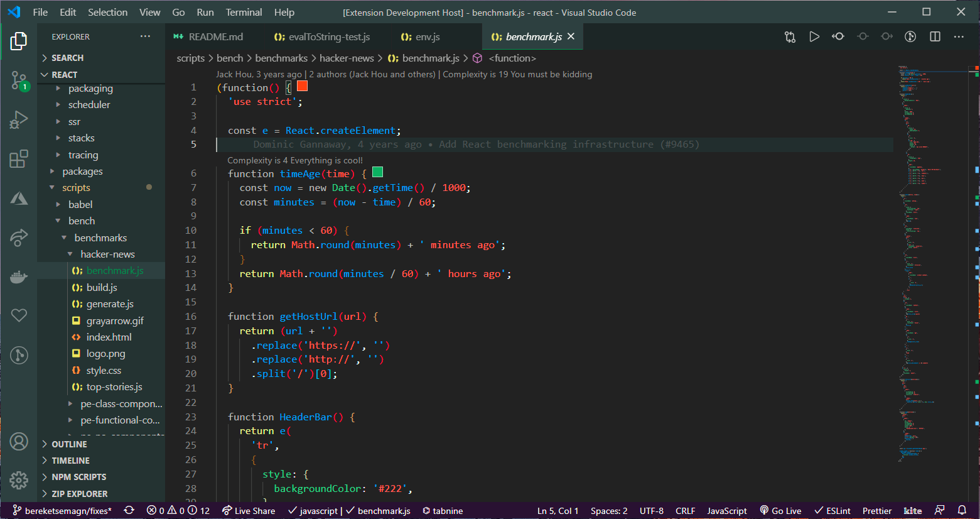Open the Manage settings gear
This screenshot has height=519, width=980.
[19, 481]
